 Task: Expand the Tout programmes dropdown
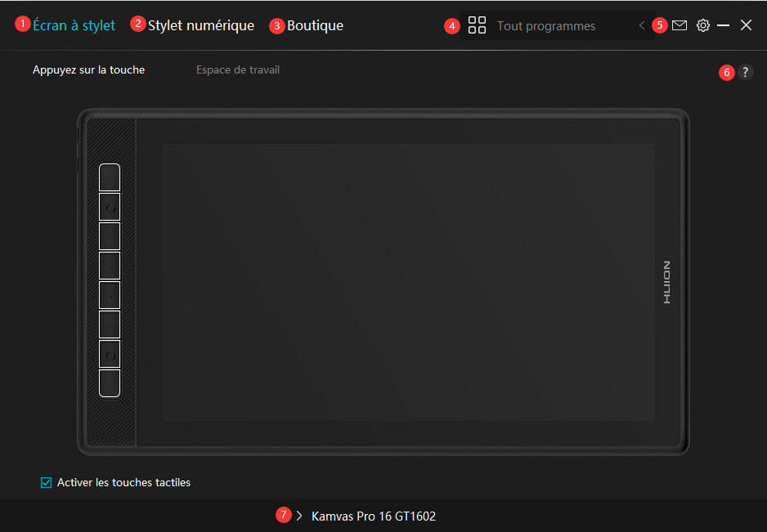[545, 26]
